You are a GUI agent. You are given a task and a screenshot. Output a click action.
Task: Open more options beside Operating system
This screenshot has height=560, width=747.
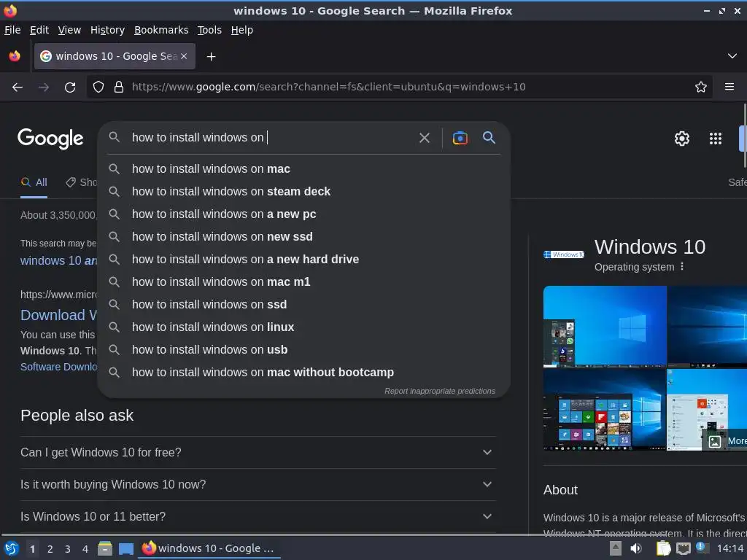(x=682, y=267)
